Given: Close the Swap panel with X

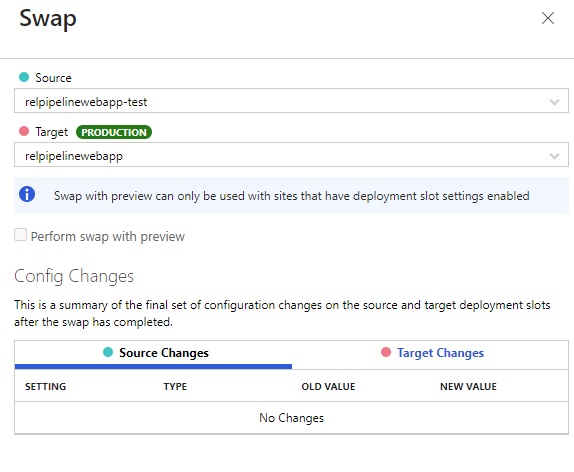Looking at the screenshot, I should (x=548, y=18).
